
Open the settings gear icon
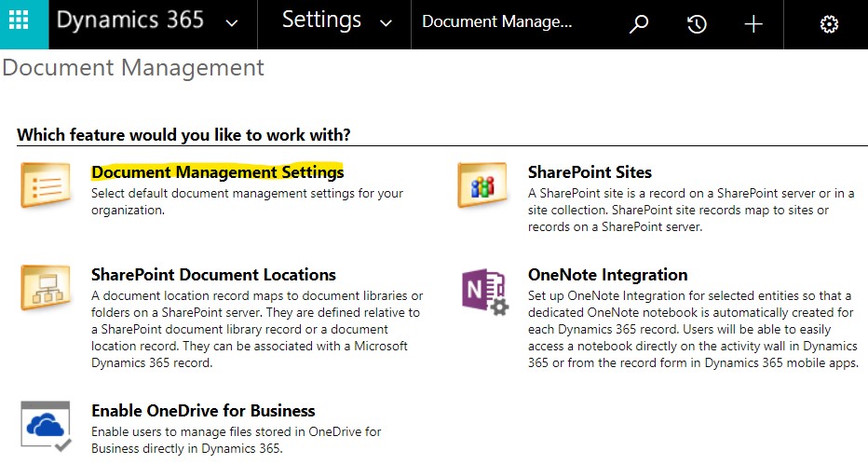pos(829,24)
